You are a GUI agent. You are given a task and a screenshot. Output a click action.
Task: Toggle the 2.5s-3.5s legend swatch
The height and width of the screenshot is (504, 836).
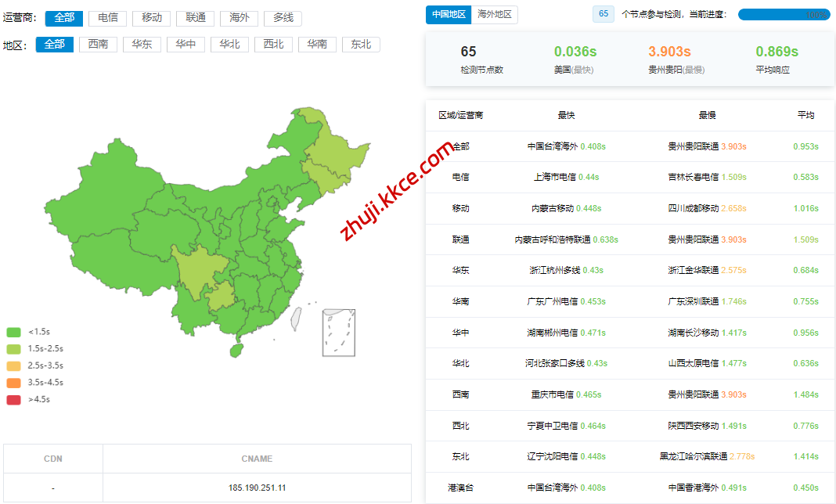point(13,365)
